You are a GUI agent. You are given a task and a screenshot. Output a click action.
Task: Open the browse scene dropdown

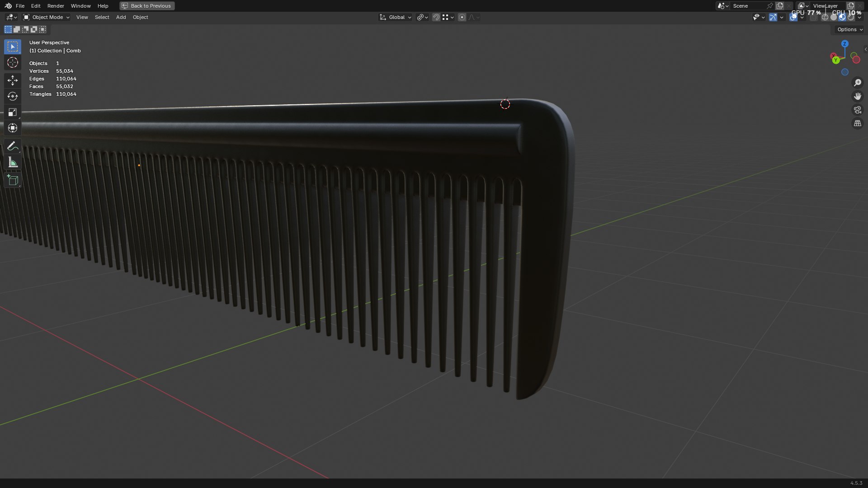click(x=723, y=6)
